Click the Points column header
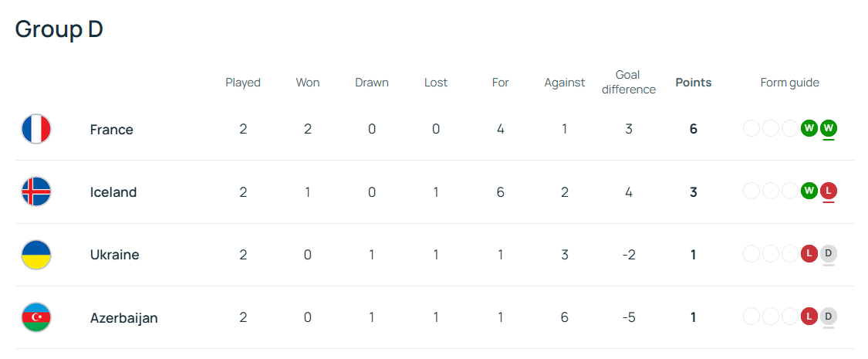The image size is (868, 359). [x=694, y=83]
